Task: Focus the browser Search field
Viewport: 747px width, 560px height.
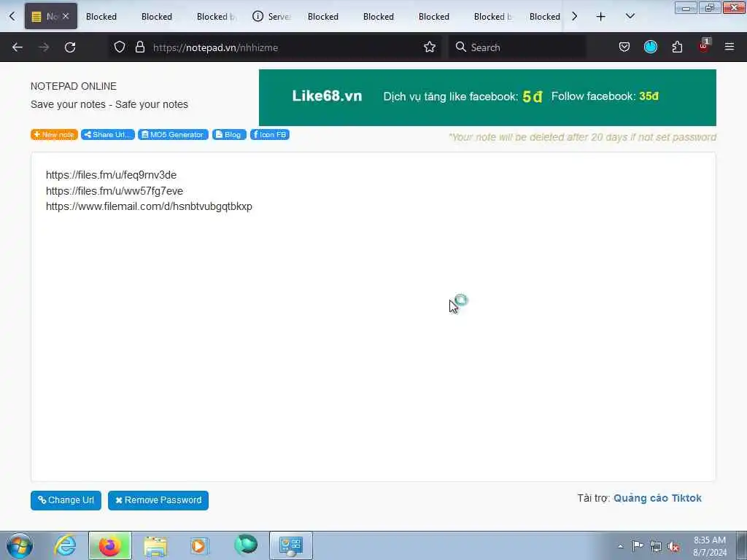Action: pos(517,47)
